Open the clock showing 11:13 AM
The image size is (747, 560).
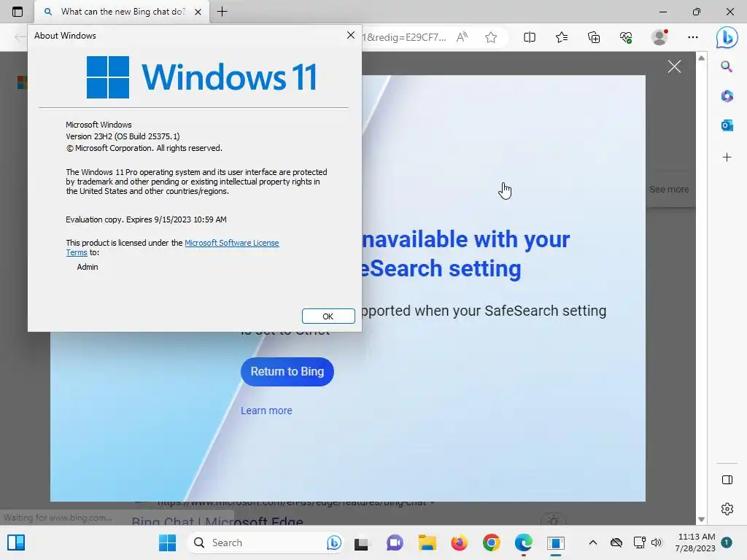tap(695, 542)
